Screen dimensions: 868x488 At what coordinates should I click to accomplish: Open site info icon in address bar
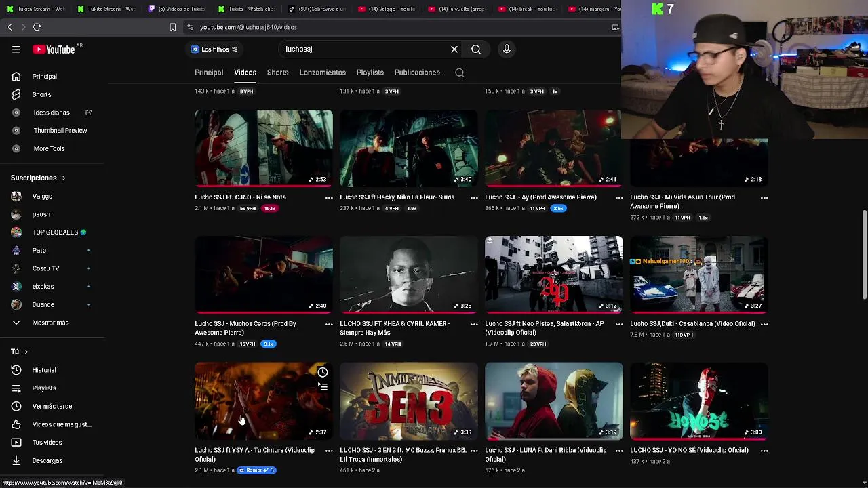[x=190, y=27]
